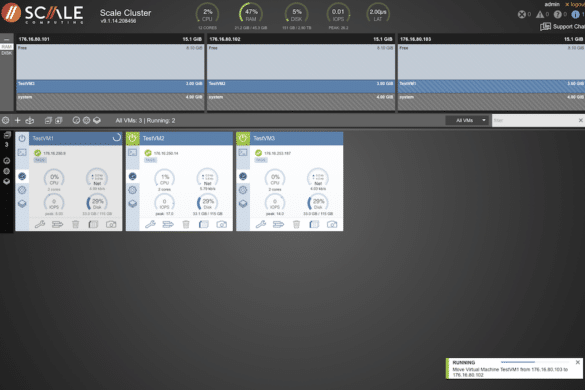Click the wrench edit icon on TestVM2

[150, 224]
